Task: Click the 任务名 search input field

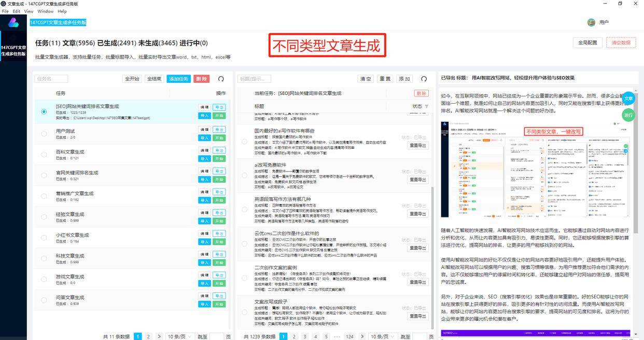Action: [x=51, y=79]
